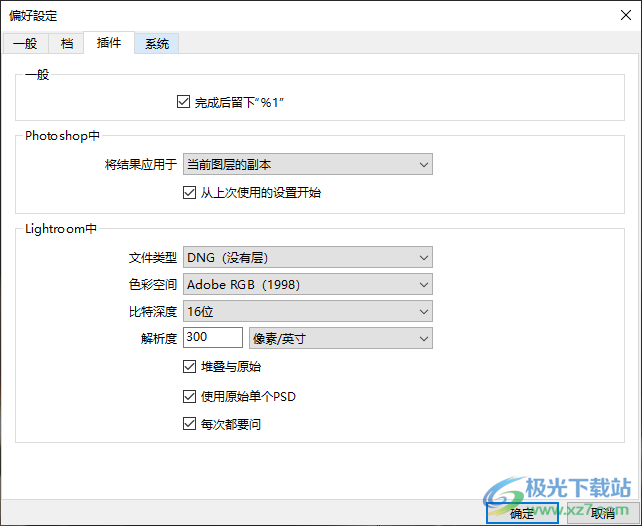Open 像素/英寸 unit dropdown
The height and width of the screenshot is (526, 642).
pos(341,339)
